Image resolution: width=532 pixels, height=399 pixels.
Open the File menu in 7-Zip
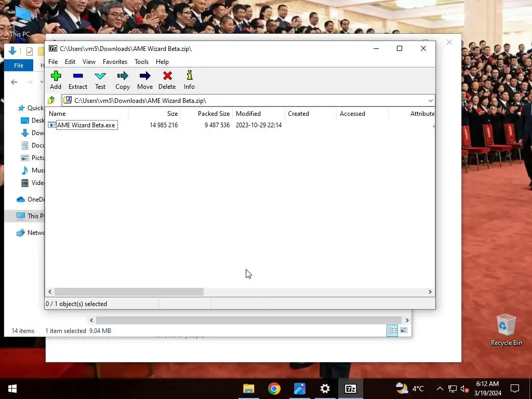tap(53, 62)
